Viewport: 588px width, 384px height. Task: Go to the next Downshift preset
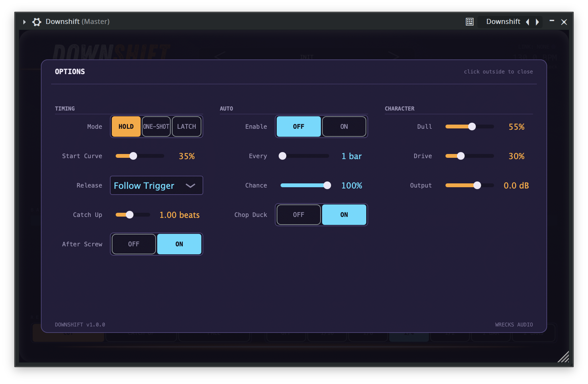point(538,22)
